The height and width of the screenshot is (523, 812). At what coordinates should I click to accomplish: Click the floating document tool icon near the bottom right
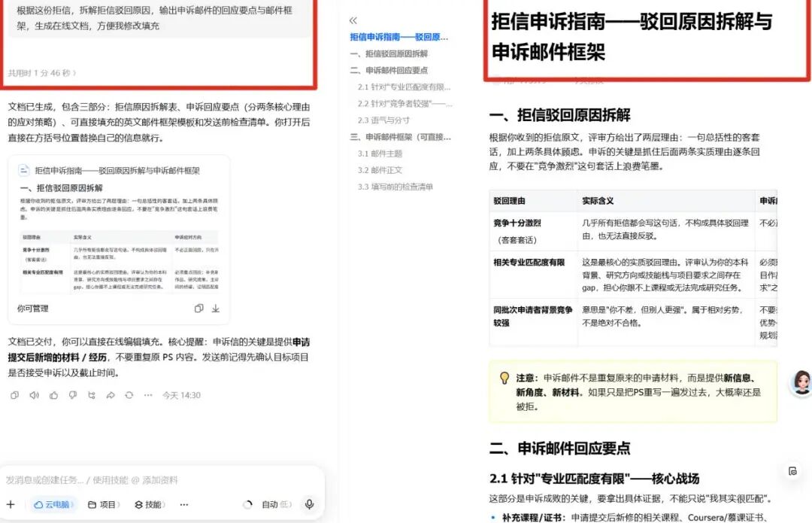(x=792, y=471)
